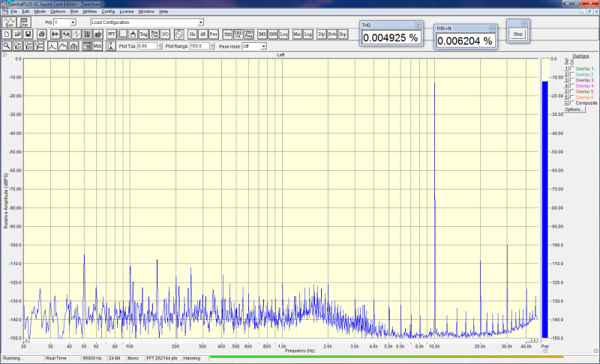This screenshot has height=364, width=600.
Task: Open the Options menu
Action: point(58,11)
